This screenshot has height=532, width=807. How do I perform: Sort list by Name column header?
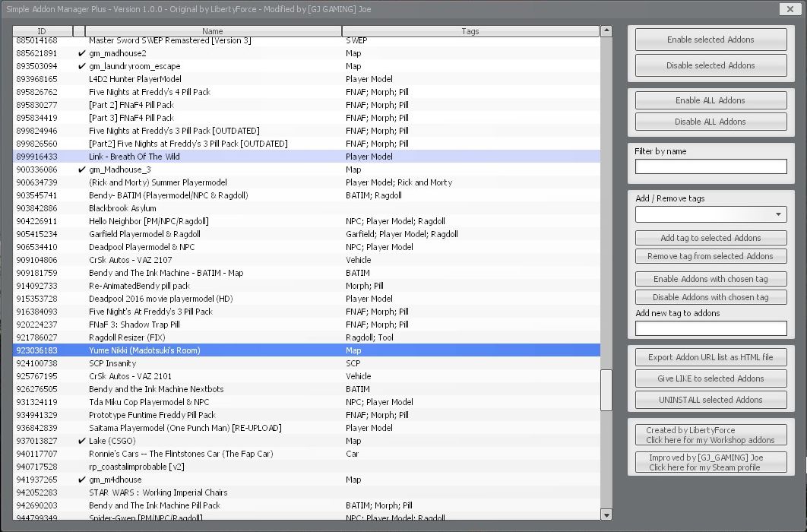[213, 31]
